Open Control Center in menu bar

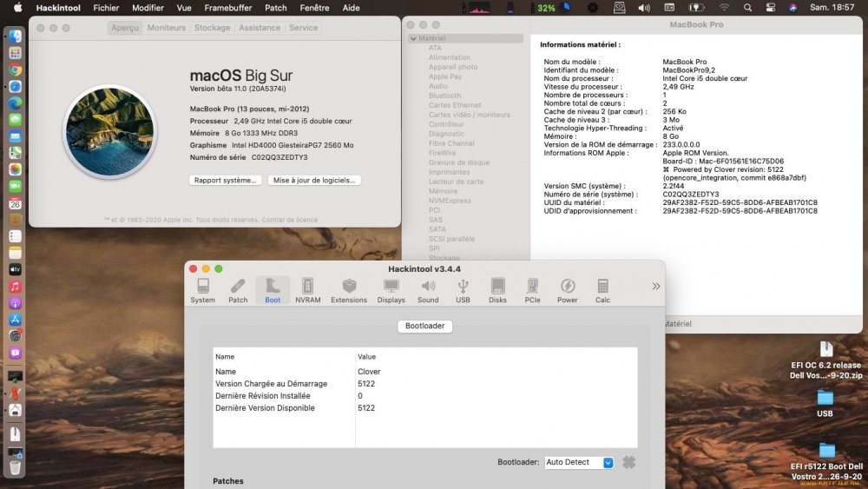770,8
